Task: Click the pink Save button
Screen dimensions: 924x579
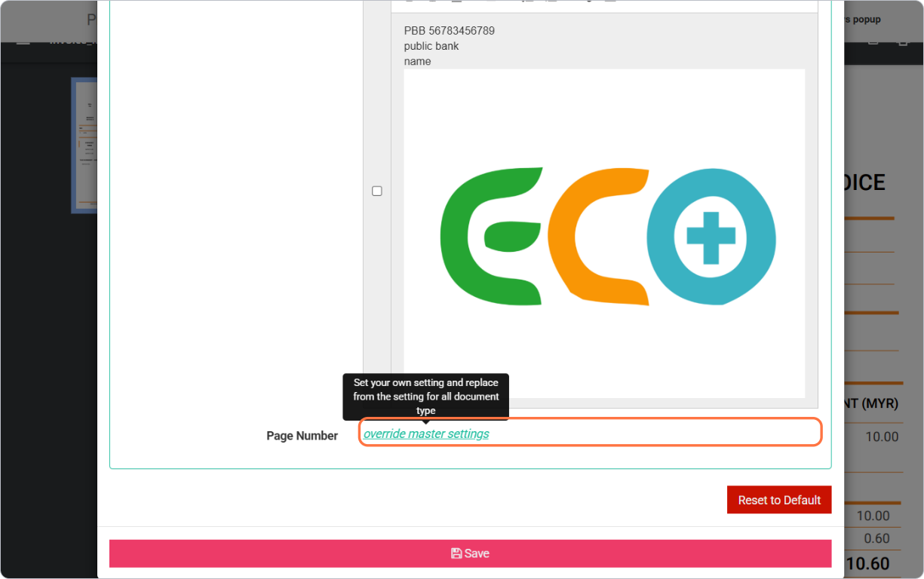Action: click(x=470, y=553)
